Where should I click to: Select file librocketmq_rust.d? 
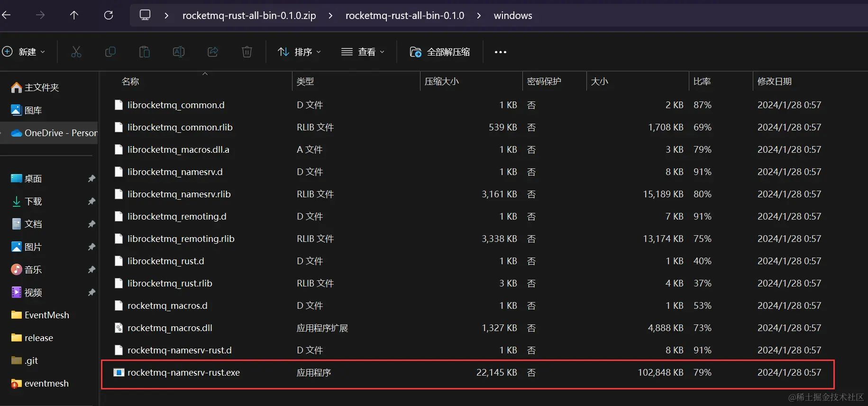pos(166,261)
